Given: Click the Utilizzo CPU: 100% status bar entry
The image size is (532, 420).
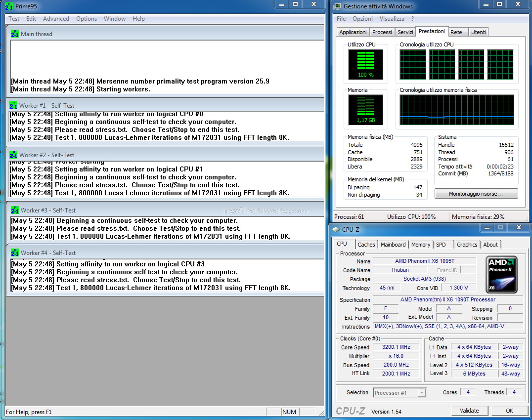Looking at the screenshot, I should [x=417, y=216].
